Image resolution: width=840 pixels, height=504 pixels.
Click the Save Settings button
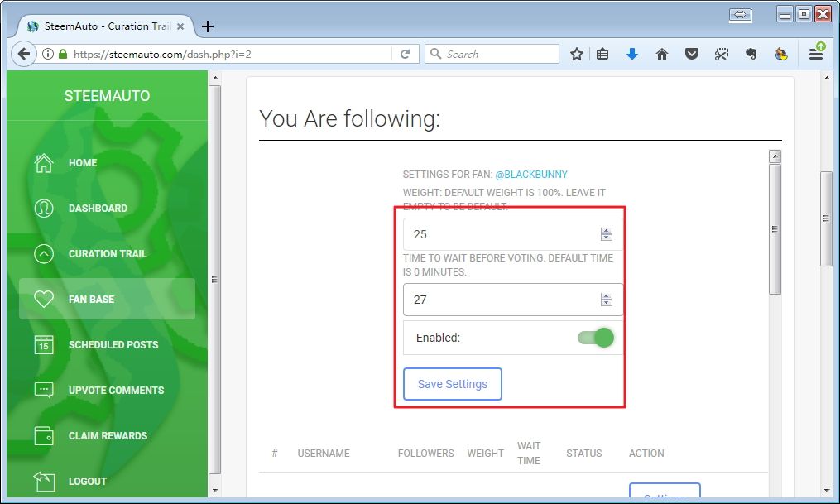pos(453,384)
